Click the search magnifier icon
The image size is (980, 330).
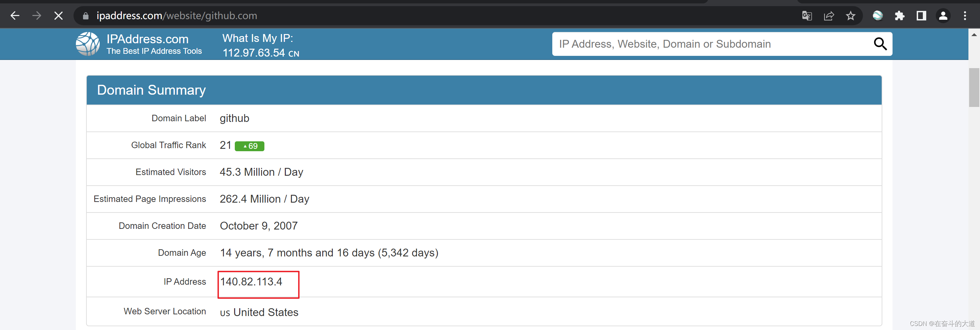click(x=880, y=44)
